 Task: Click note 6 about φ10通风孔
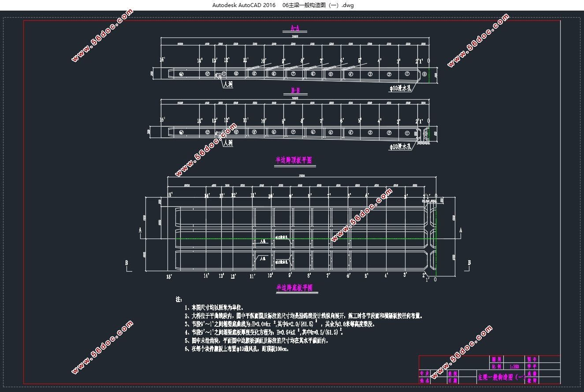(237, 349)
